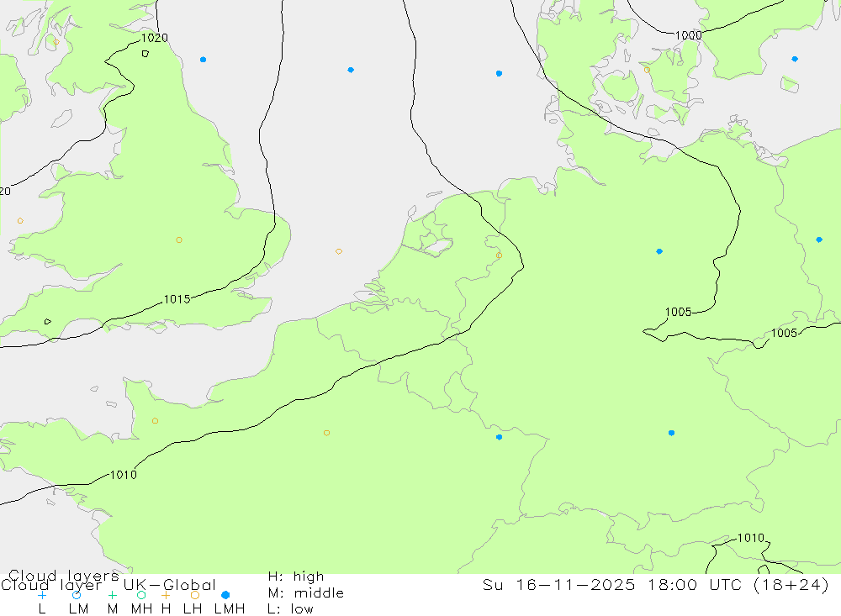This screenshot has width=841, height=616.
Task: Click the 'M: middle' legend text
Action: point(306,593)
